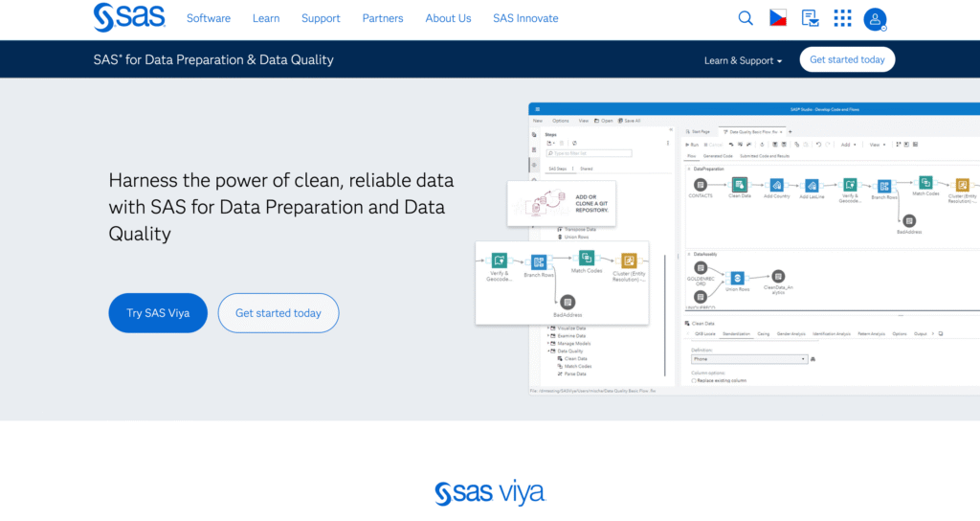This screenshot has width=980, height=521.
Task: Click the SAS Viya logo below the hero
Action: point(490,493)
